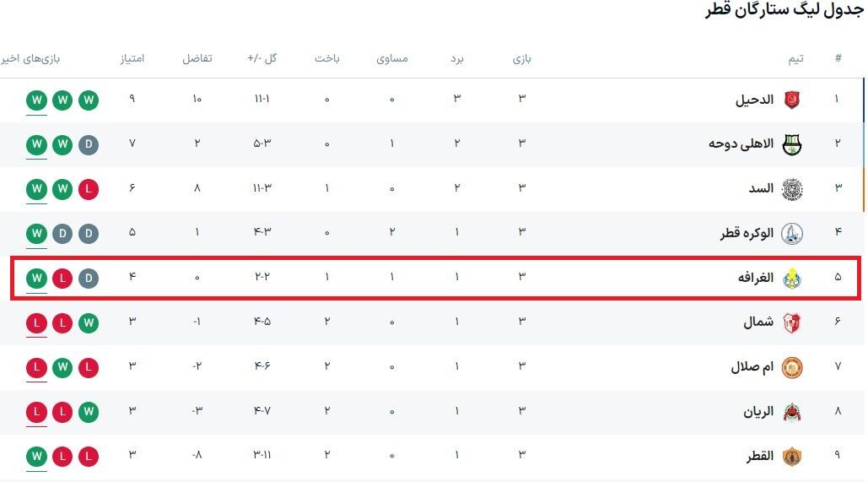Click the القطر team logo

791,457
